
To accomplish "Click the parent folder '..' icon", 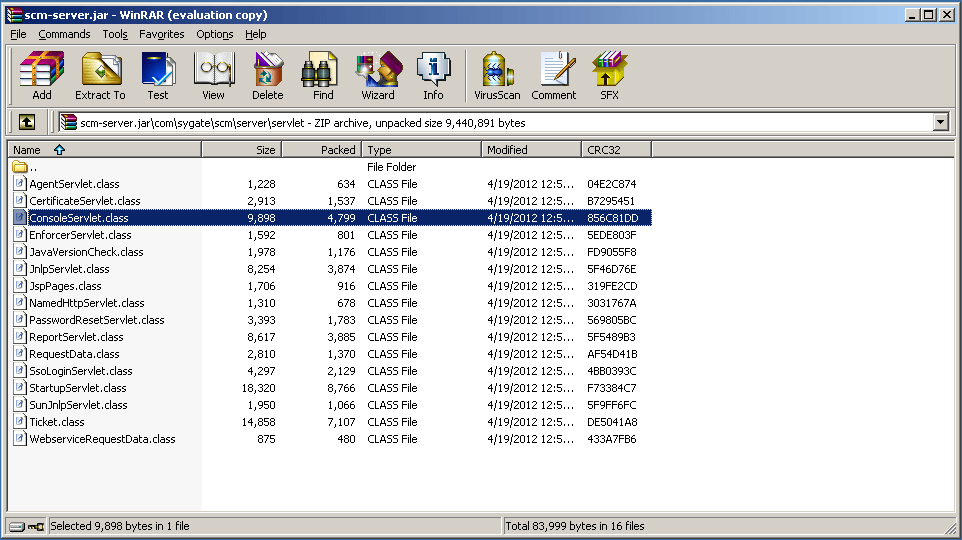I will click(x=20, y=167).
